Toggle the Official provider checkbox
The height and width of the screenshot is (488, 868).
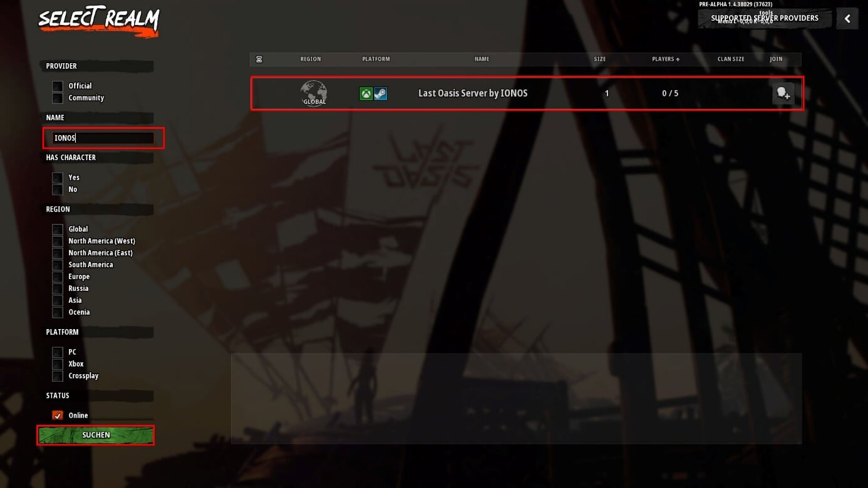coord(58,86)
